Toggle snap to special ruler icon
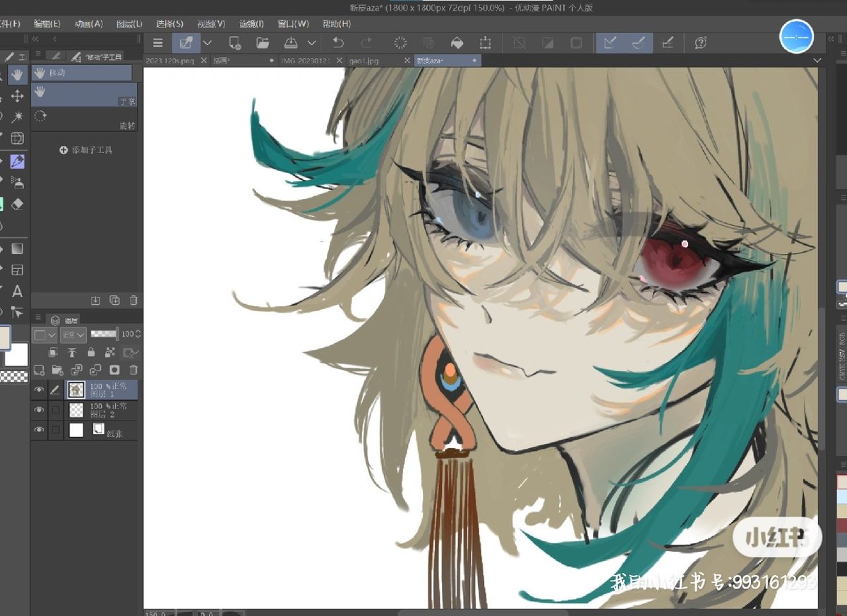 pyautogui.click(x=638, y=43)
